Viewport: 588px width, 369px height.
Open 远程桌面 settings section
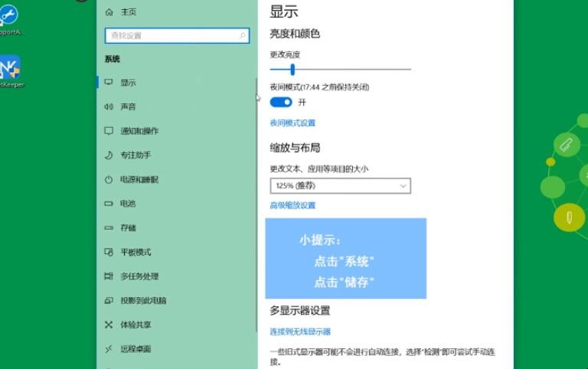136,349
